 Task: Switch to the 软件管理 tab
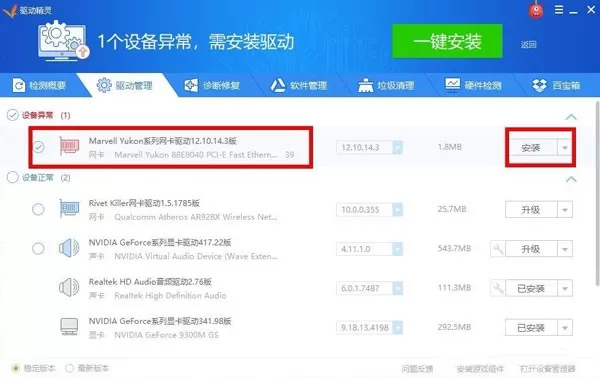coord(299,85)
